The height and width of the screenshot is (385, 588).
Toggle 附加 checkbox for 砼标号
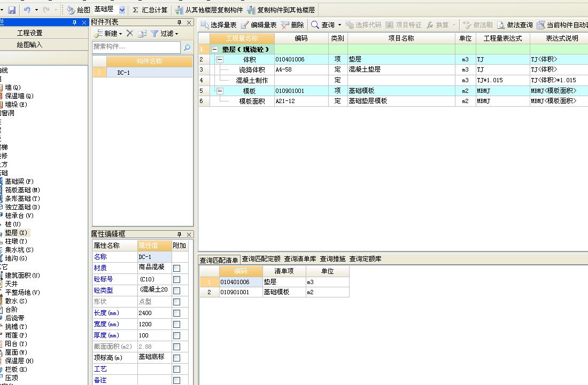176,279
